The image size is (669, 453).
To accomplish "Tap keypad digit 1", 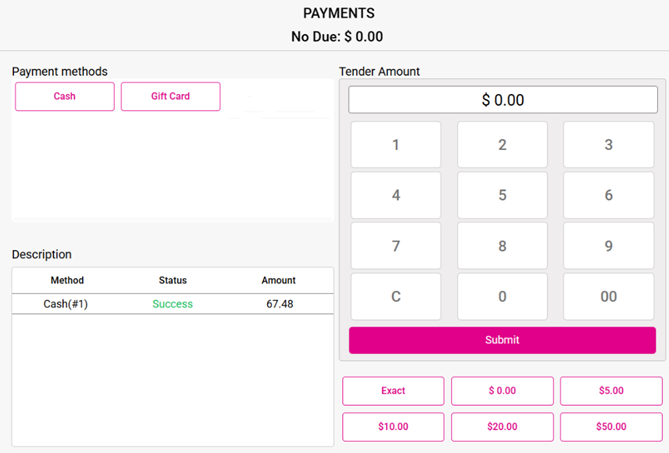I will (x=396, y=145).
